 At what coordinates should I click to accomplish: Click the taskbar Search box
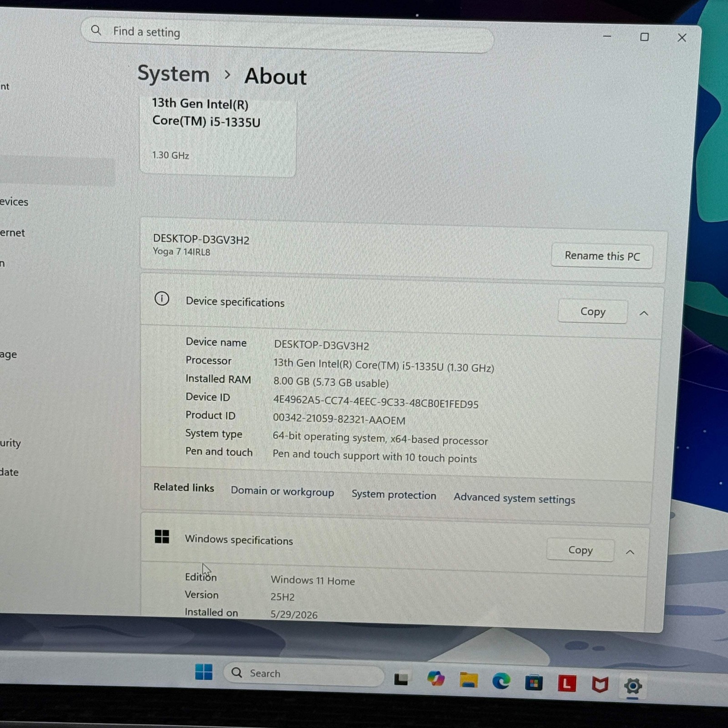[x=303, y=674]
